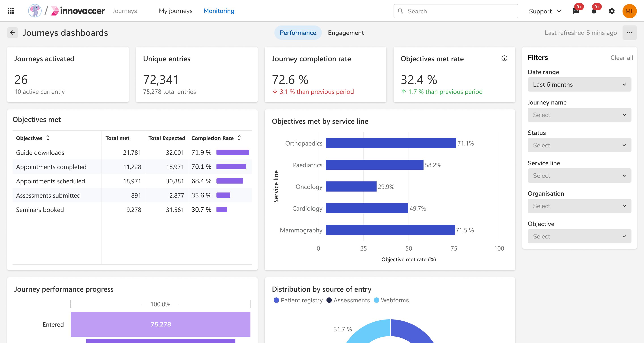Go back using the arrow button
644x343 pixels.
click(12, 33)
